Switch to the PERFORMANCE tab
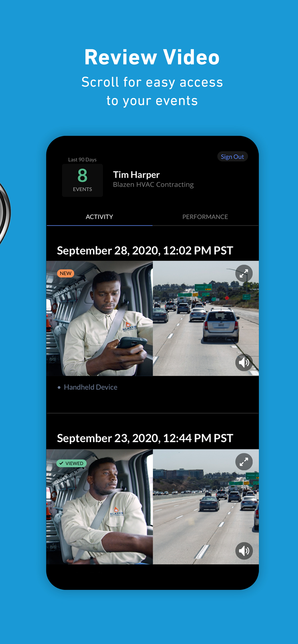Image resolution: width=298 pixels, height=644 pixels. click(205, 217)
